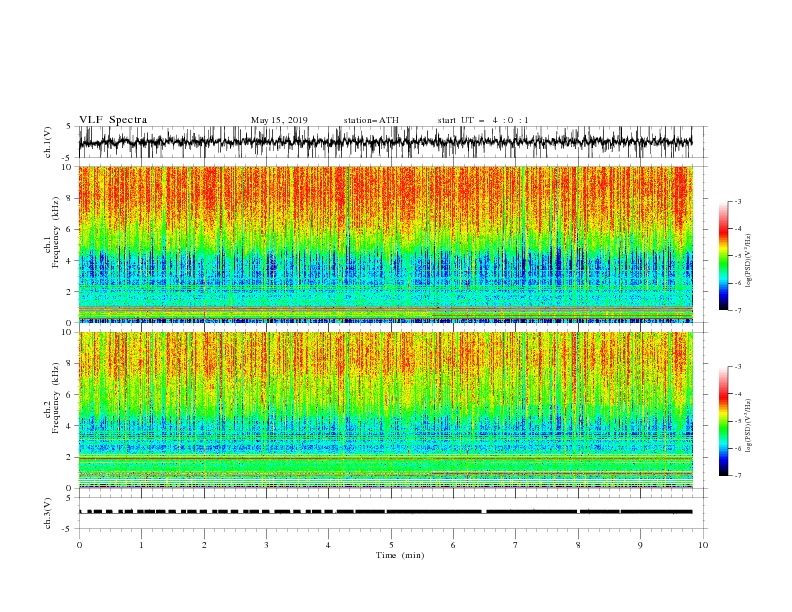Click the ch.1 spectrogram panel
Image resolution: width=792 pixels, height=612 pixels.
(x=385, y=244)
